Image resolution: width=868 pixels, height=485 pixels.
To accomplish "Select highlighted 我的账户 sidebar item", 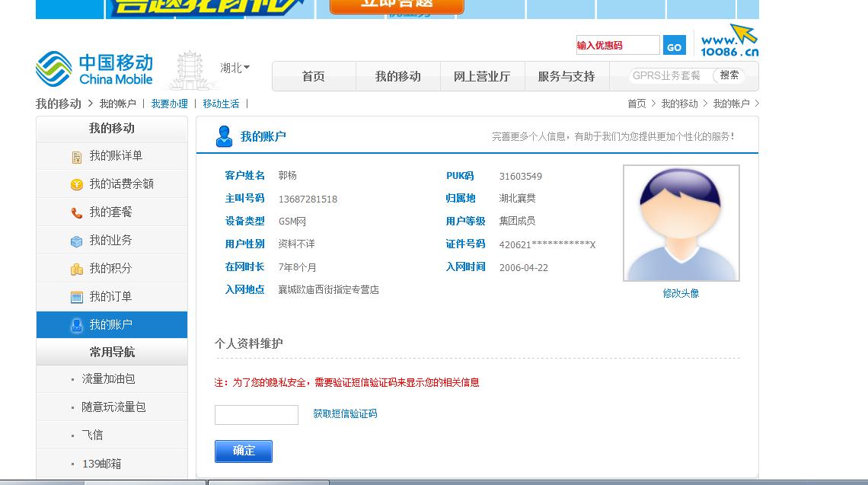I will (x=112, y=324).
